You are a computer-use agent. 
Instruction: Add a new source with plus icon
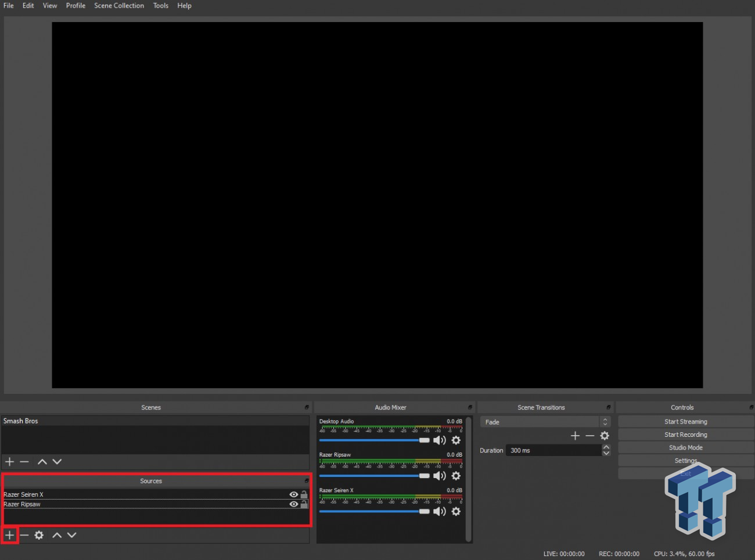pos(10,535)
